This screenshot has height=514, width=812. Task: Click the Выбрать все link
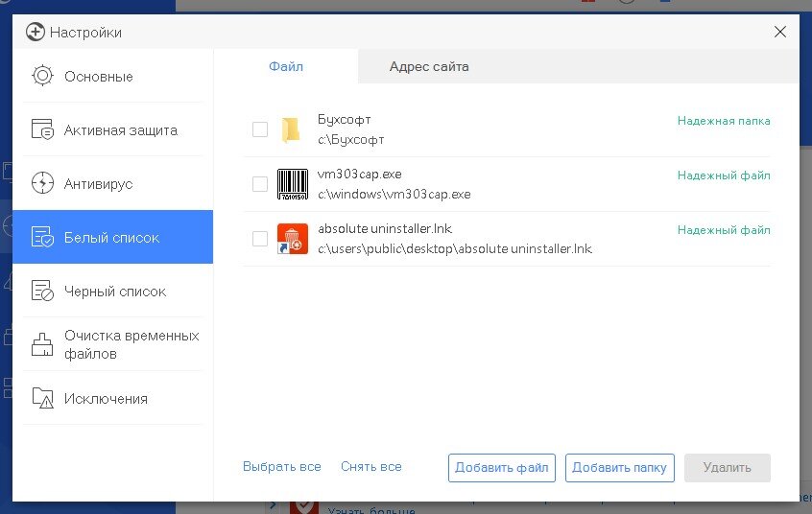(x=282, y=466)
